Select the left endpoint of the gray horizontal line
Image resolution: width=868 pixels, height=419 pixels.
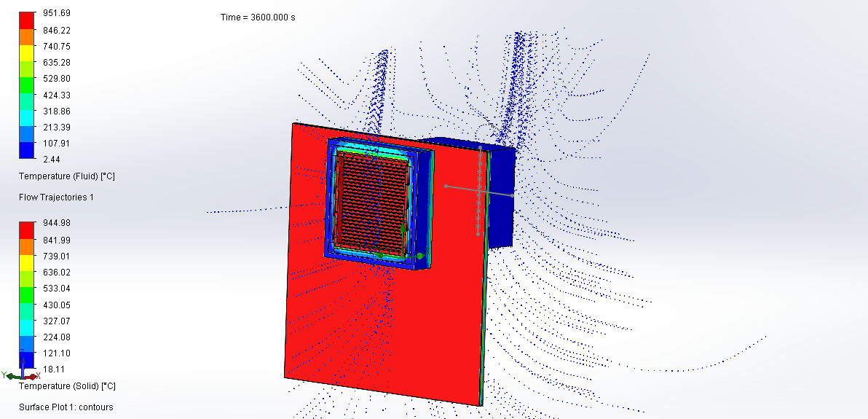[x=446, y=186]
